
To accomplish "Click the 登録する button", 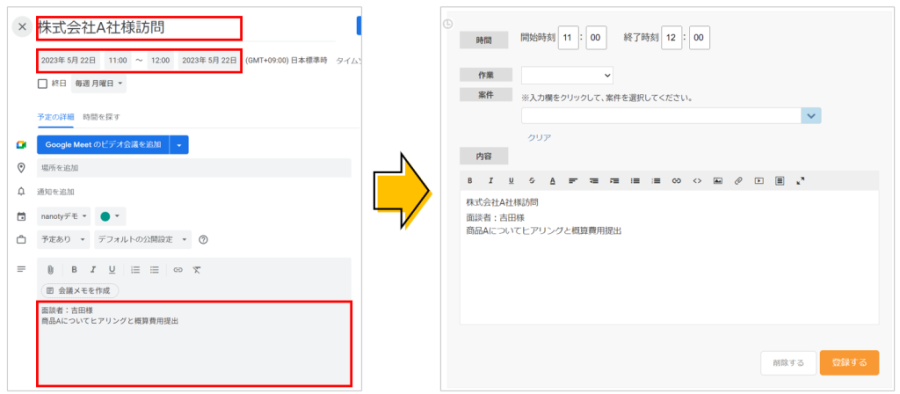I will (x=849, y=363).
